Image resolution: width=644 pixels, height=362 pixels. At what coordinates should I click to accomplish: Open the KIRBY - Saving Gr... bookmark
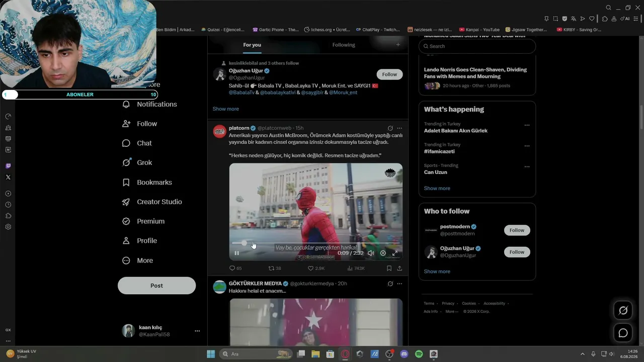[579, 30]
